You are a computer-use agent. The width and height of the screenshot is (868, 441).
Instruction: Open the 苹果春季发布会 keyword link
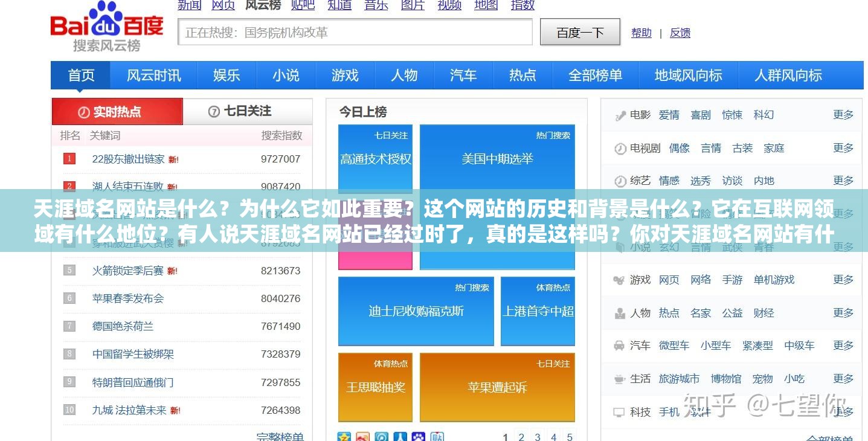point(128,298)
